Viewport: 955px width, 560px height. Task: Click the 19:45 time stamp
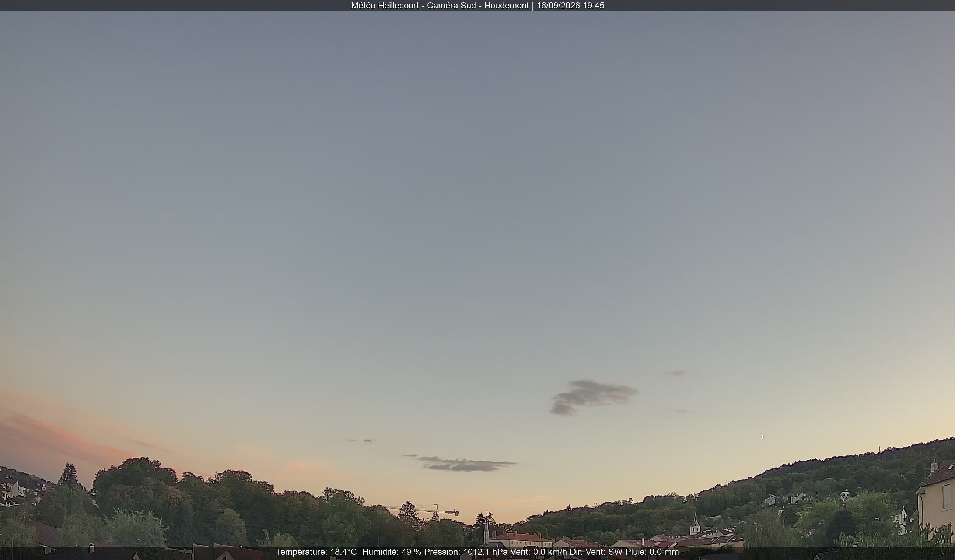pyautogui.click(x=594, y=6)
